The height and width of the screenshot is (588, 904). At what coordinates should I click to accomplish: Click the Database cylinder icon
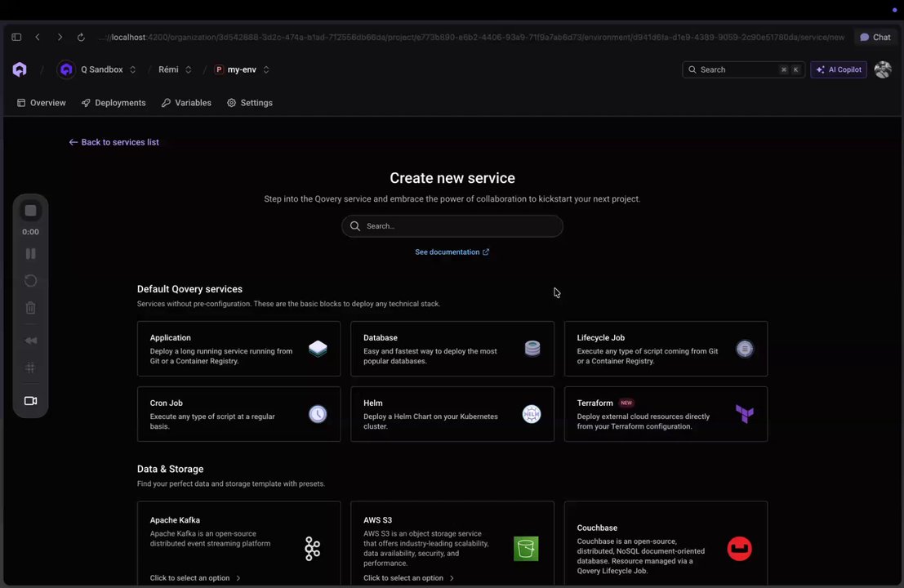click(532, 348)
